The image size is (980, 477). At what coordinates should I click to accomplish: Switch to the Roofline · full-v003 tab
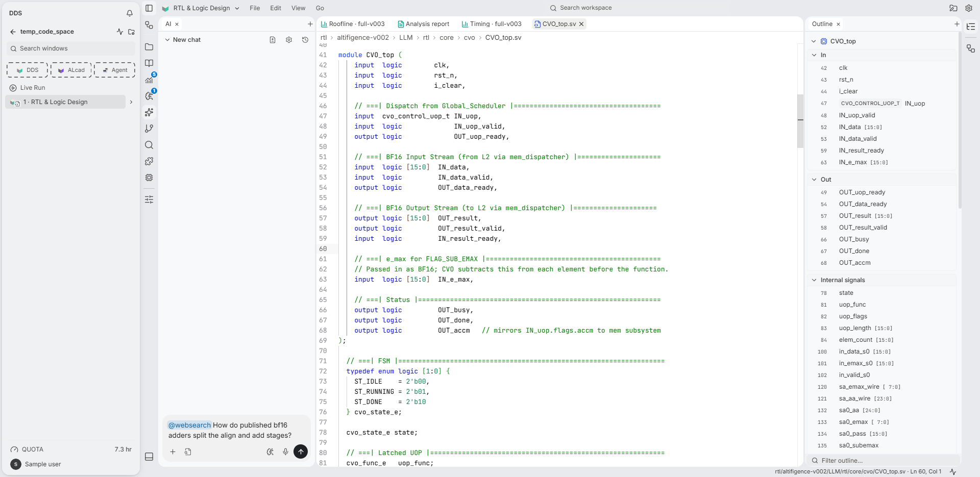[x=352, y=24]
